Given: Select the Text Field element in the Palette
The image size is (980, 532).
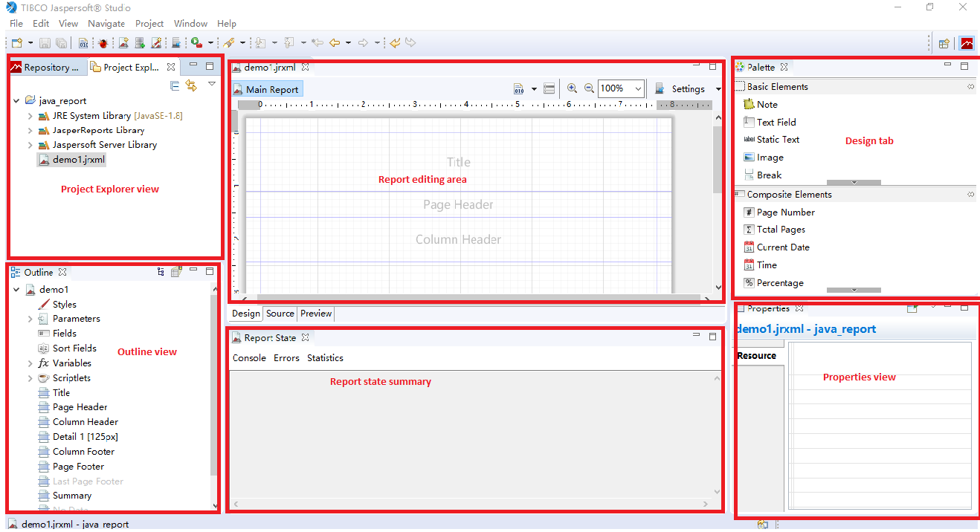Looking at the screenshot, I should coord(776,122).
